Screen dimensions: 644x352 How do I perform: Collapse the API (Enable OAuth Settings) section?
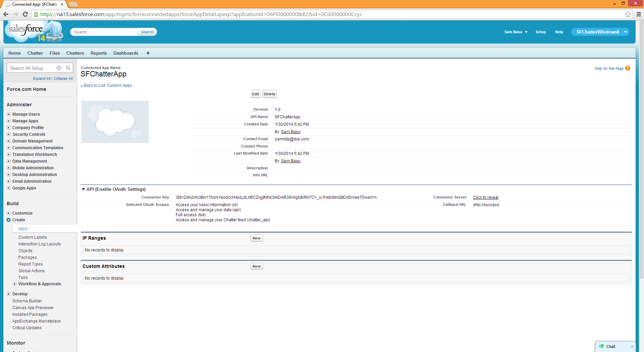[83, 189]
